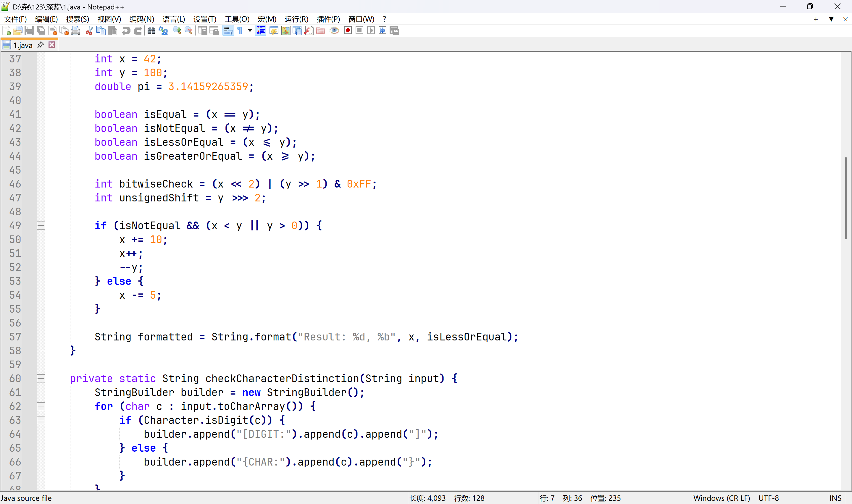Create a new file with the New icon
This screenshot has height=504, width=852.
(x=7, y=31)
